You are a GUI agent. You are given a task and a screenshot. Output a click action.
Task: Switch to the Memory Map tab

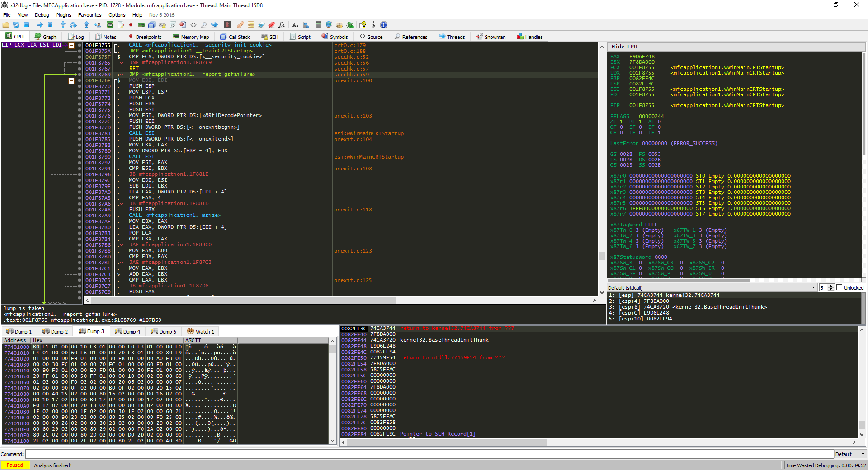[191, 37]
